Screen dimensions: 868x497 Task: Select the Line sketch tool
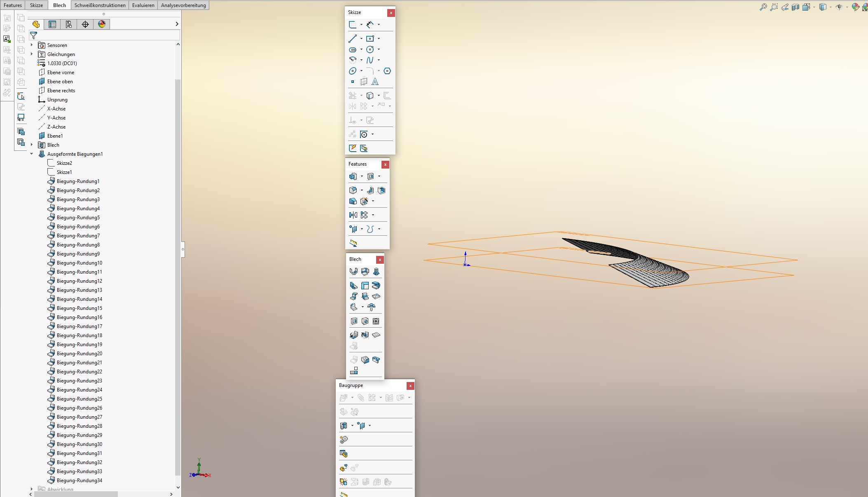[353, 39]
